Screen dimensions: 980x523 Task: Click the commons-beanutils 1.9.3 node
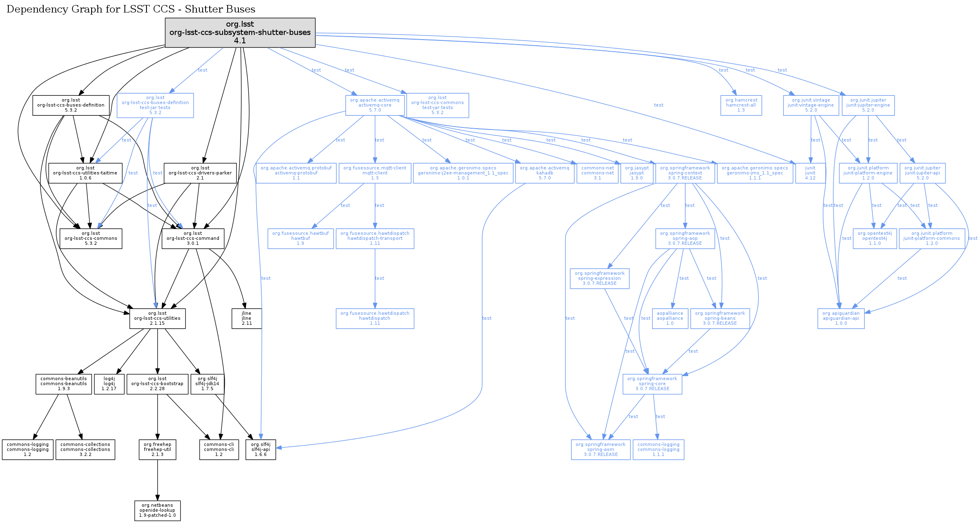coord(64,384)
